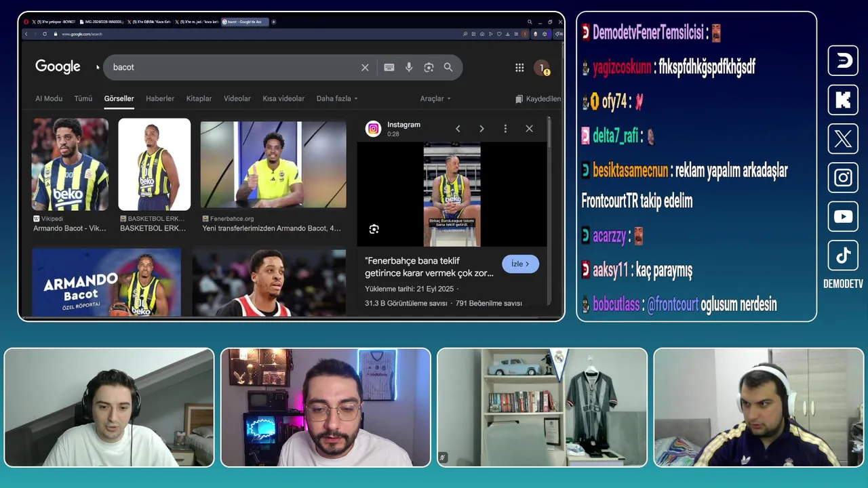Switch to the IMG-20260328 browser tab

point(102,22)
